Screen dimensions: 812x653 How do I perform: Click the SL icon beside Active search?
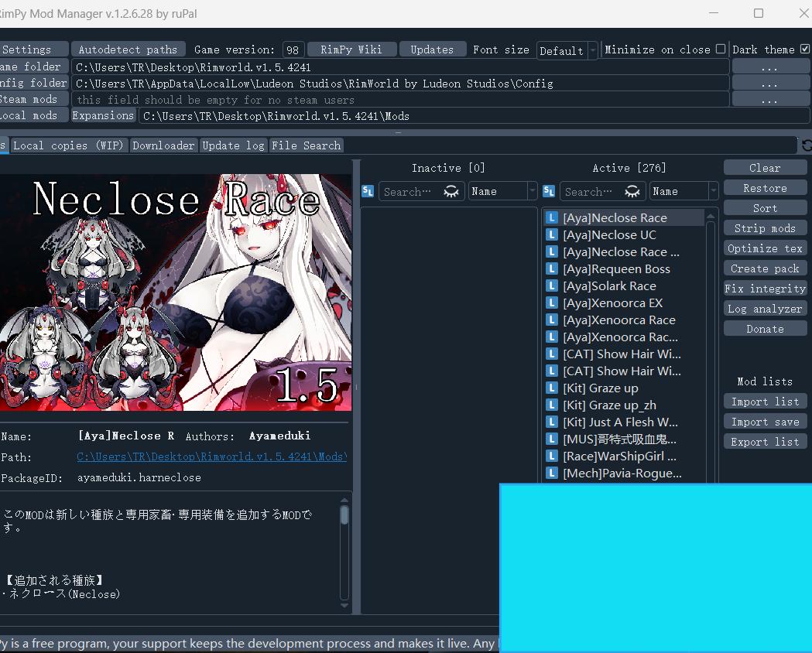coord(549,191)
